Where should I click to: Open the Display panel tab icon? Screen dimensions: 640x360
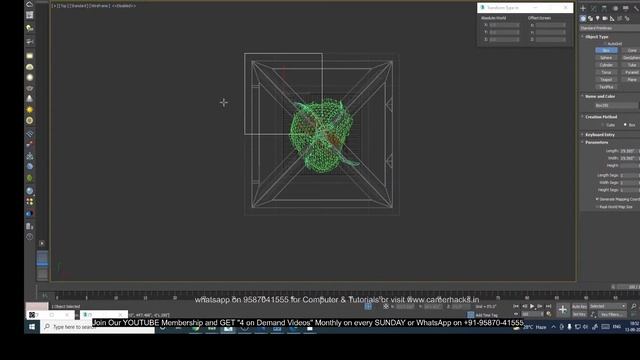pyautogui.click(x=625, y=8)
